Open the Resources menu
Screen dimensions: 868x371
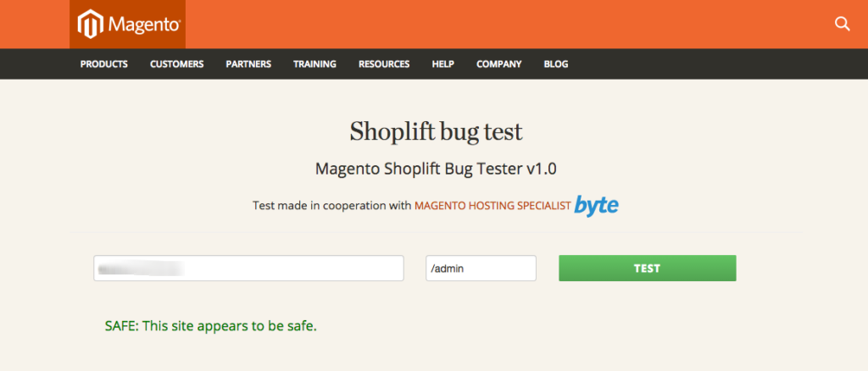coord(384,64)
